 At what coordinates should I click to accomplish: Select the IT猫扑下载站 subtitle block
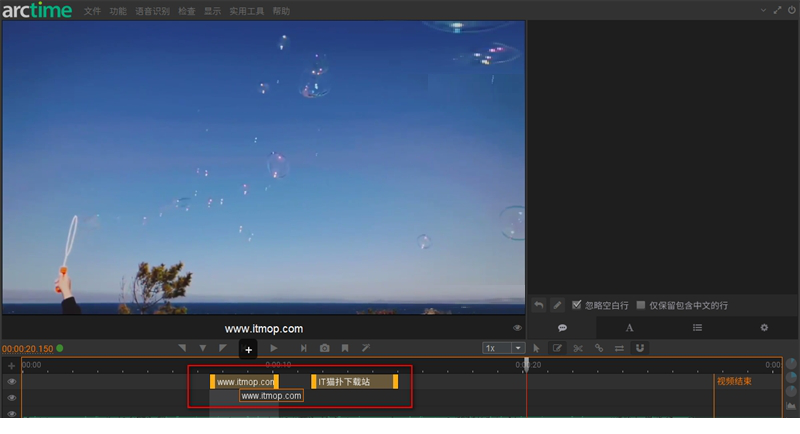(x=354, y=381)
